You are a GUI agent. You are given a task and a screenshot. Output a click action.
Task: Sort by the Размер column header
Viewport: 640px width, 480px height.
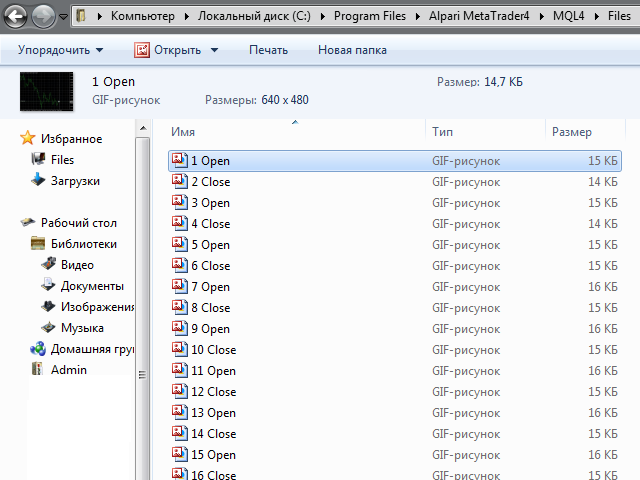(x=571, y=132)
